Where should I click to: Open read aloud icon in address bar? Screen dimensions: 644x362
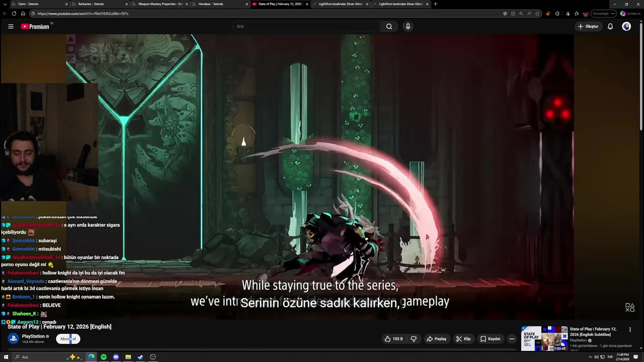(x=529, y=14)
